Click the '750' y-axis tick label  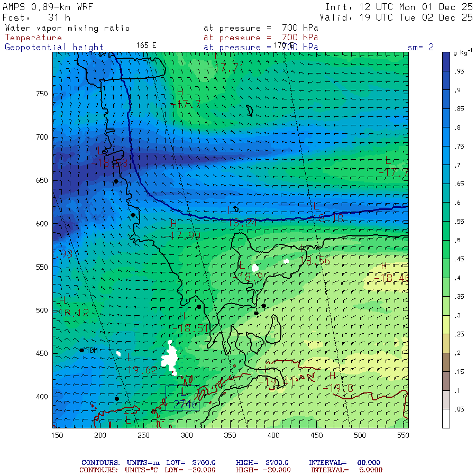42,94
